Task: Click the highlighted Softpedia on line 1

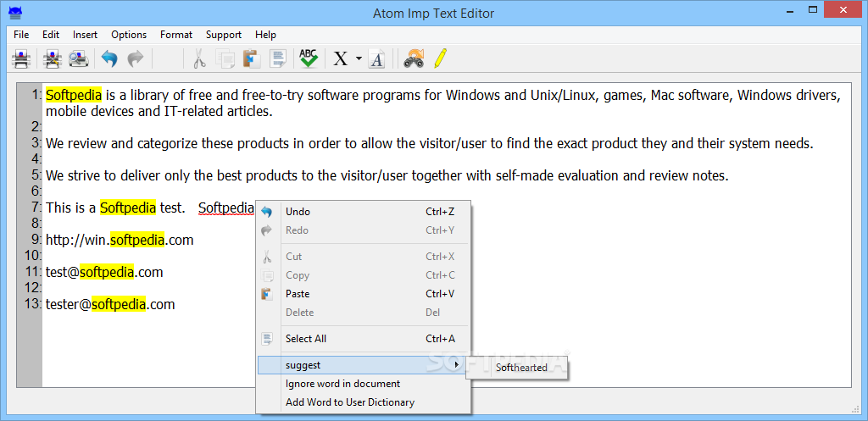Action: 74,96
